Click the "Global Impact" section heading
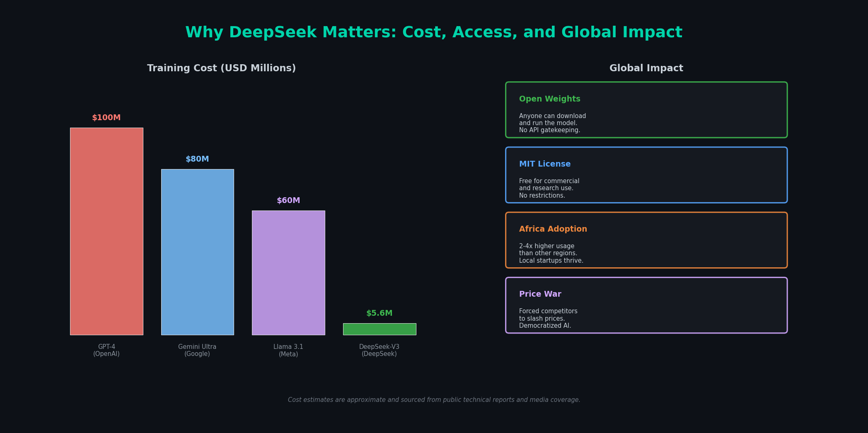Image resolution: width=868 pixels, height=433 pixels. tap(646, 68)
